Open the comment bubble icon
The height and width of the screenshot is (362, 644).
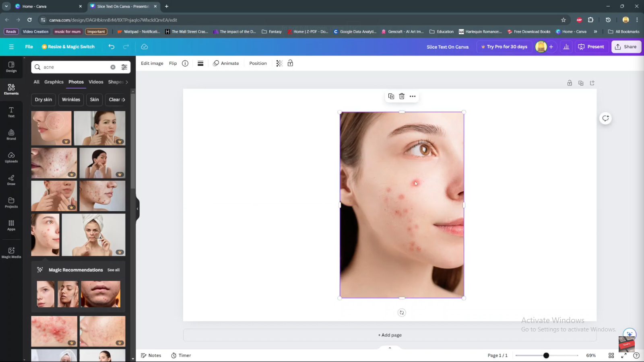pyautogui.click(x=605, y=118)
